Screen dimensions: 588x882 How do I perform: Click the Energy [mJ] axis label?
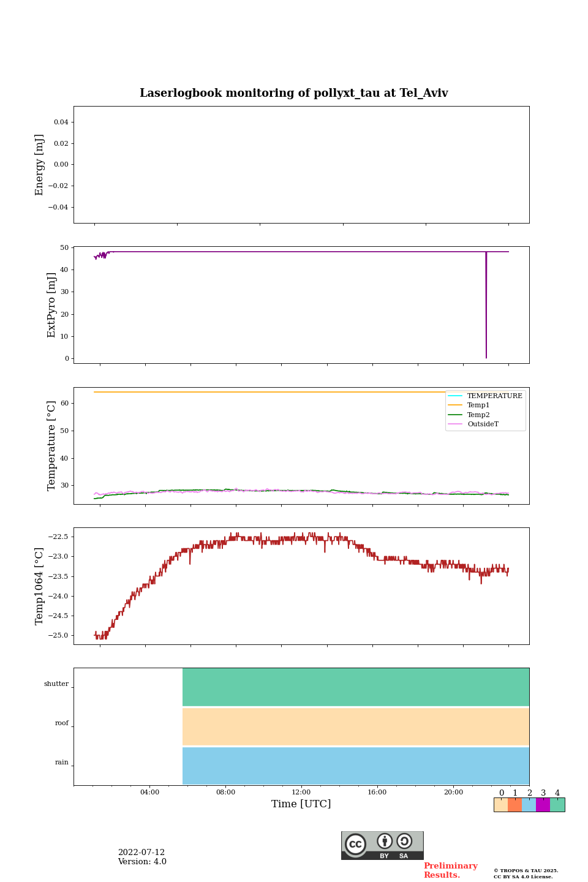[39, 165]
